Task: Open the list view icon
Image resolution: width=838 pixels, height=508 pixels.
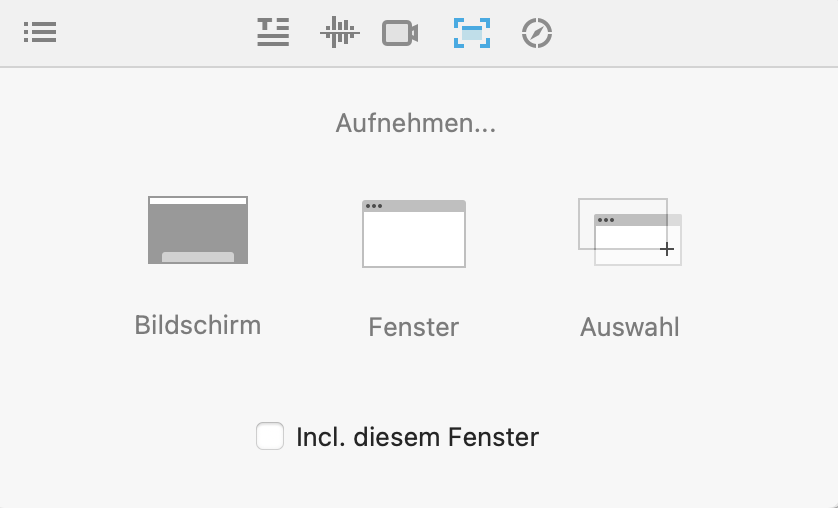Action: (x=40, y=33)
